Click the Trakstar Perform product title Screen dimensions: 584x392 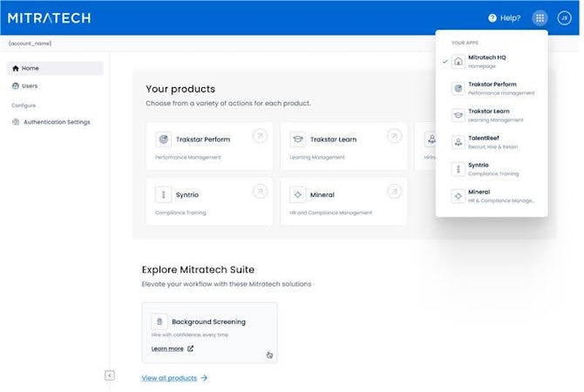coord(203,139)
